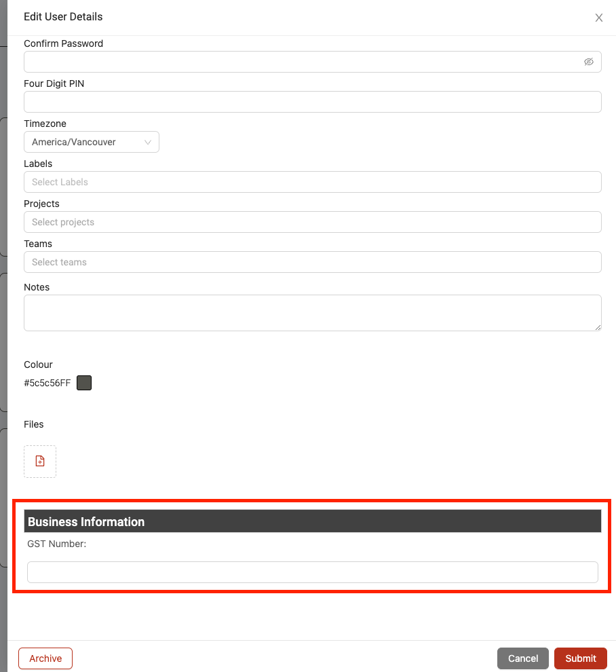Select the America/Vancouver timezone box
The image size is (616, 672).
(x=92, y=142)
